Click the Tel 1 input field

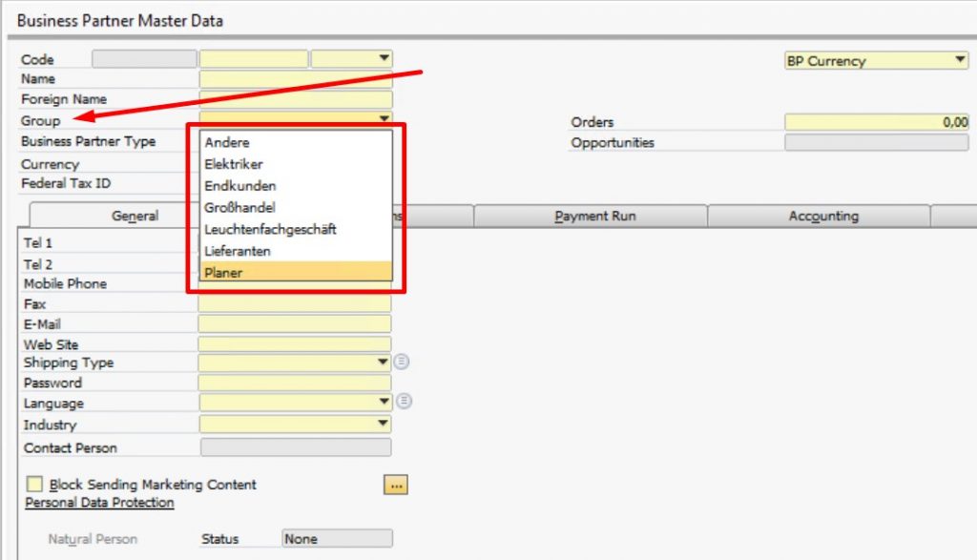tap(296, 242)
